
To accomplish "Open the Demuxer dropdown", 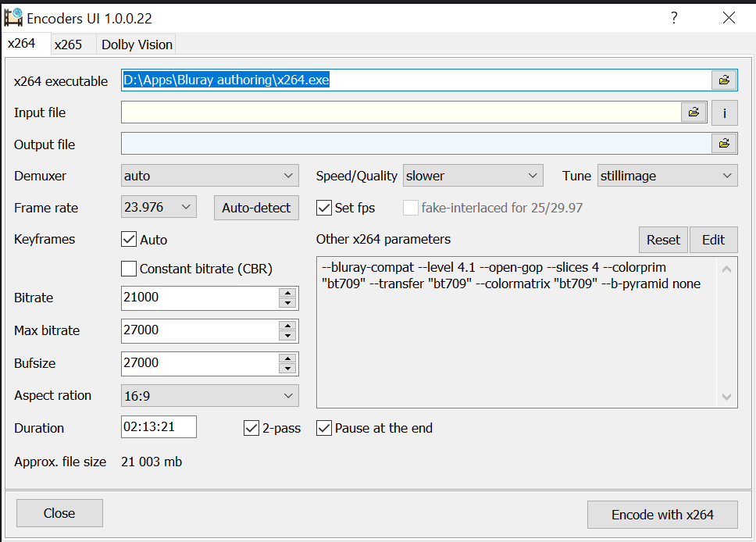I will click(210, 176).
